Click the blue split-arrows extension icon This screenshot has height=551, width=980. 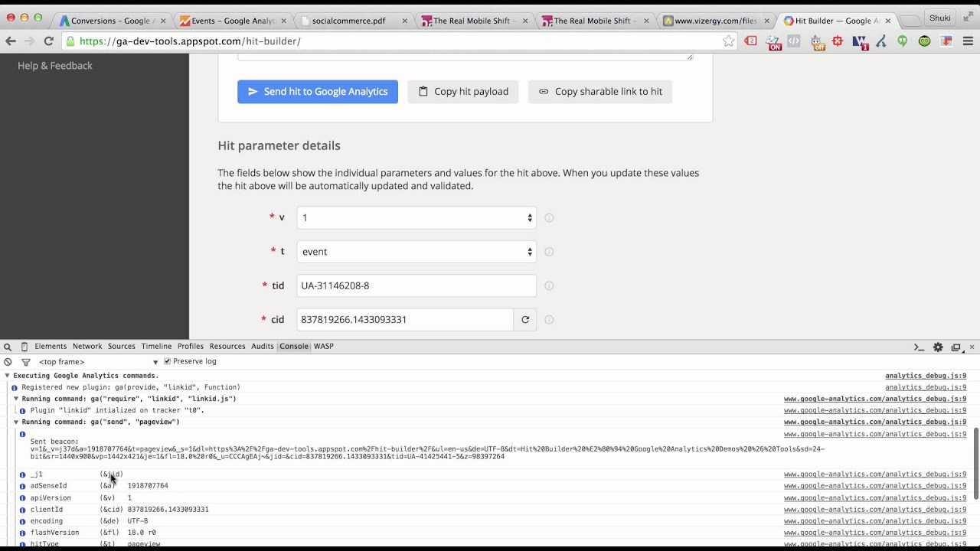point(881,41)
